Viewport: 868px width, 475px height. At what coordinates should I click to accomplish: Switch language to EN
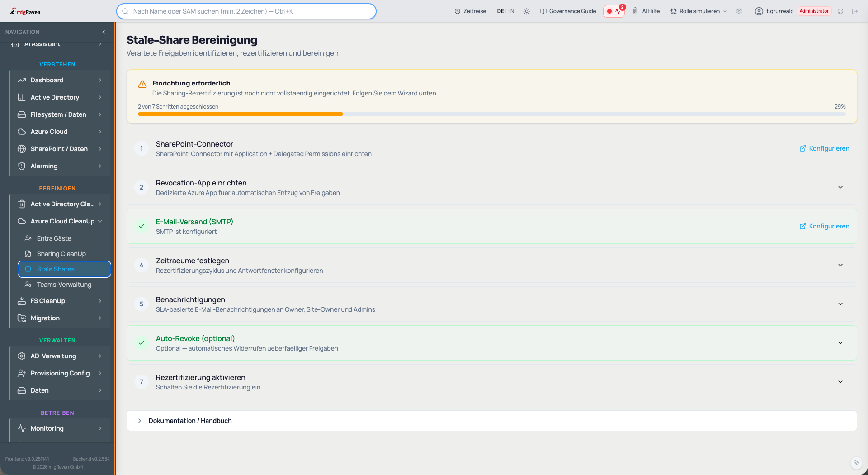coord(510,11)
